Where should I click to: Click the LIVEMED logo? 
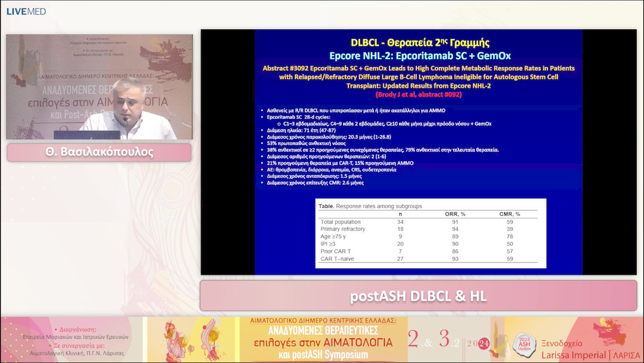pyautogui.click(x=26, y=11)
